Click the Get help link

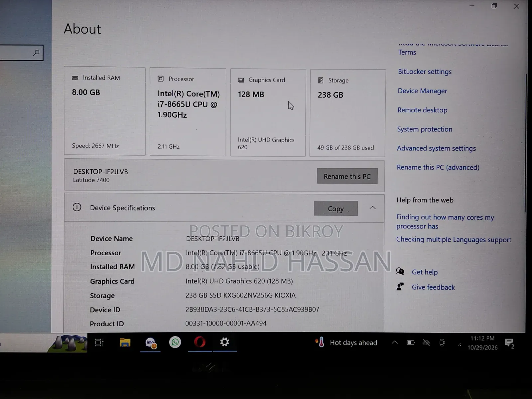pyautogui.click(x=425, y=272)
